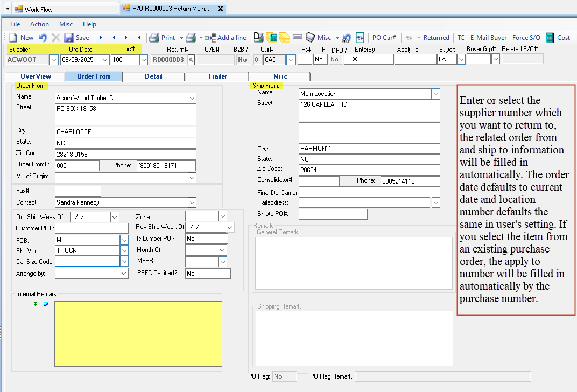Switch to the Detail tab

[x=153, y=76]
